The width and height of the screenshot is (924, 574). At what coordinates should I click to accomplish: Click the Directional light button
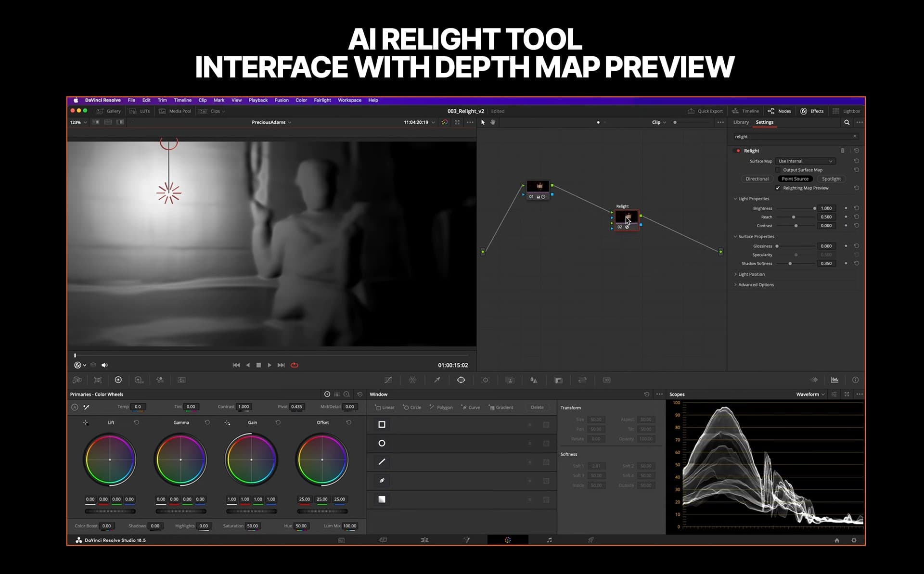click(757, 179)
